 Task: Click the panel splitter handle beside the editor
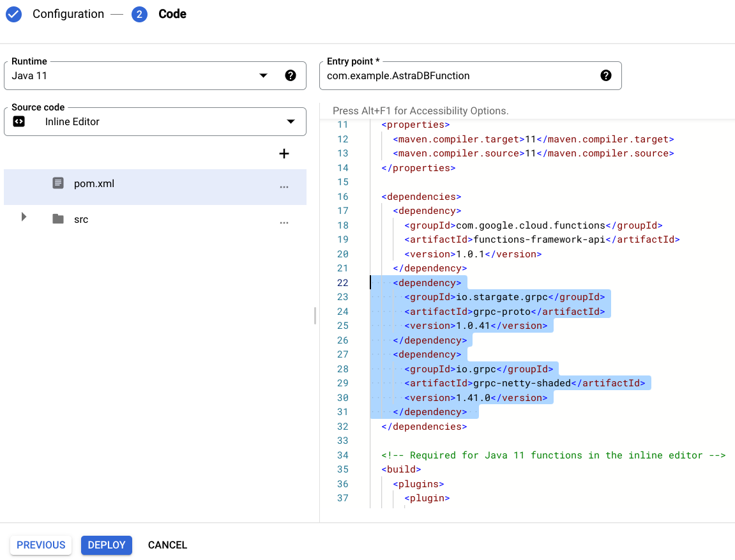pyautogui.click(x=315, y=316)
